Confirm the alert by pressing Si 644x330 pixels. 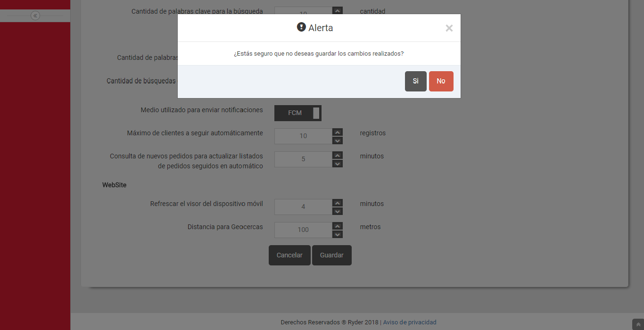[x=415, y=81]
